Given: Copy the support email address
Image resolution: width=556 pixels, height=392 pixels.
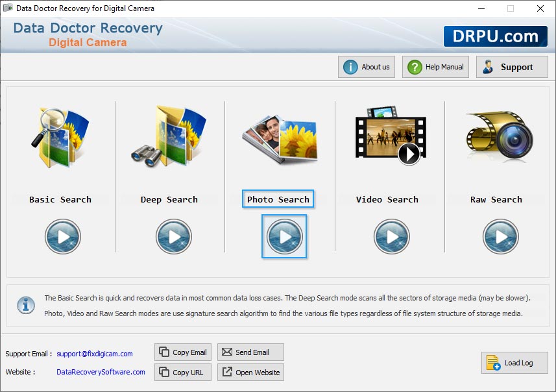Looking at the screenshot, I should [x=183, y=352].
